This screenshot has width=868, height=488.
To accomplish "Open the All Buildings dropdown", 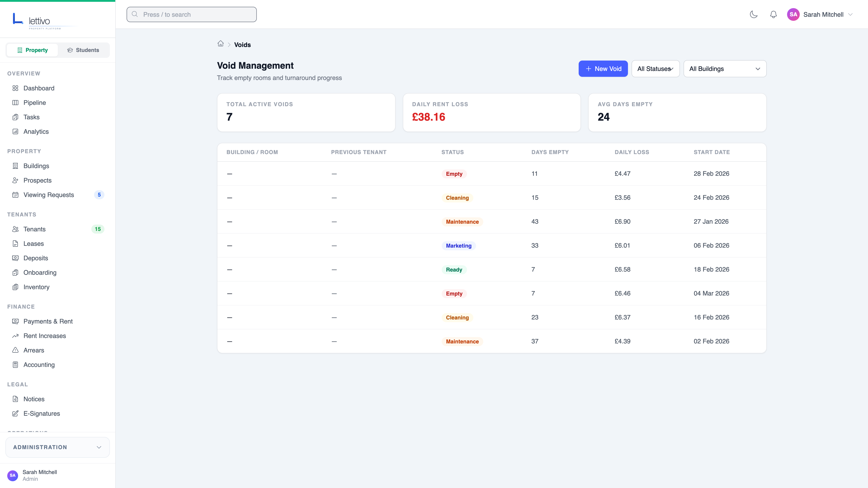I will click(725, 69).
